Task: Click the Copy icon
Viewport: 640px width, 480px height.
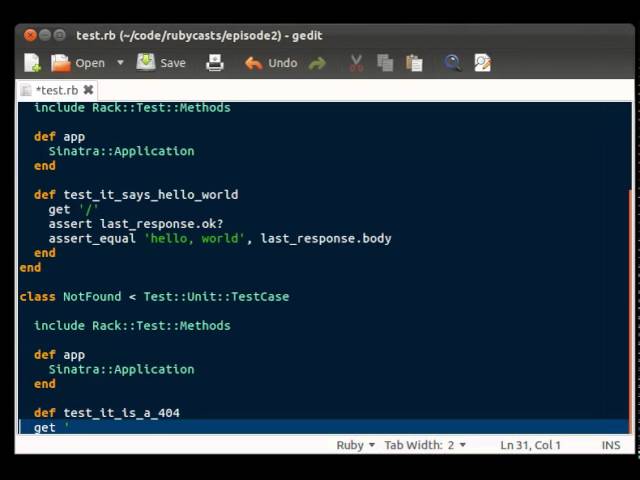Action: 385,63
